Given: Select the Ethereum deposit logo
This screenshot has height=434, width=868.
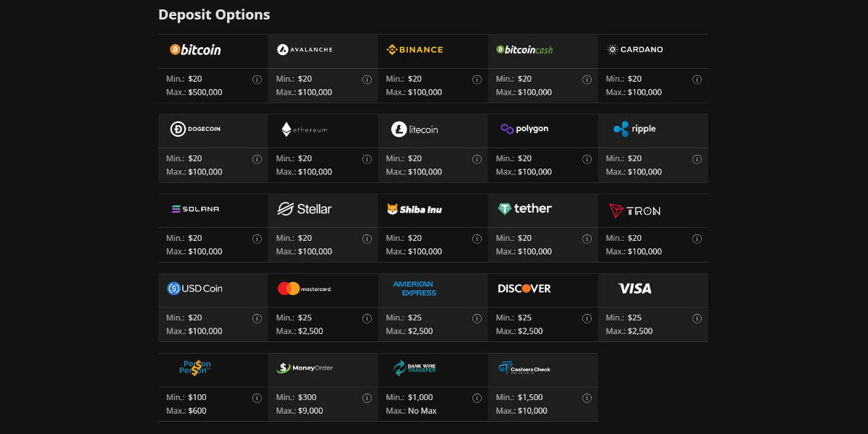Looking at the screenshot, I should 305,129.
